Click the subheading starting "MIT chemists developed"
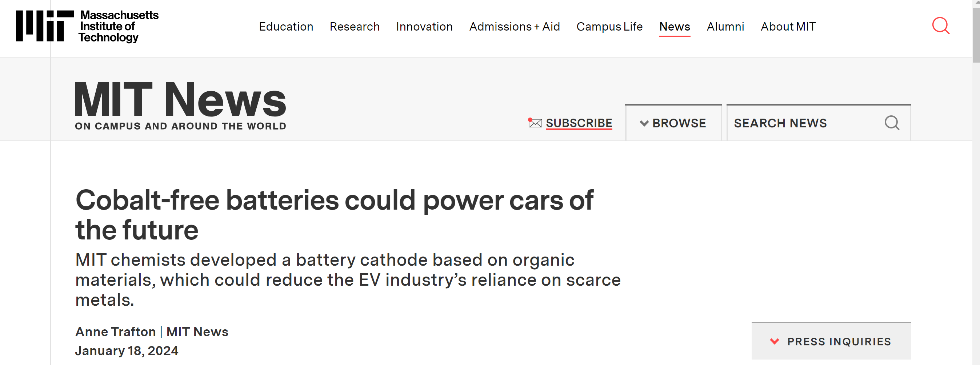 point(348,279)
